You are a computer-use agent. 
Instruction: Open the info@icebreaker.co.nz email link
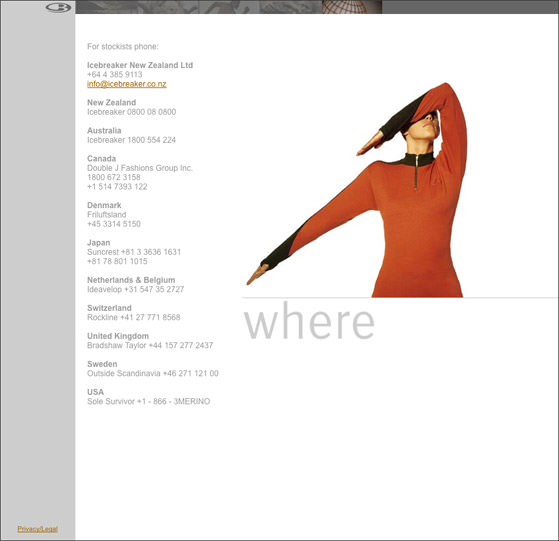127,84
